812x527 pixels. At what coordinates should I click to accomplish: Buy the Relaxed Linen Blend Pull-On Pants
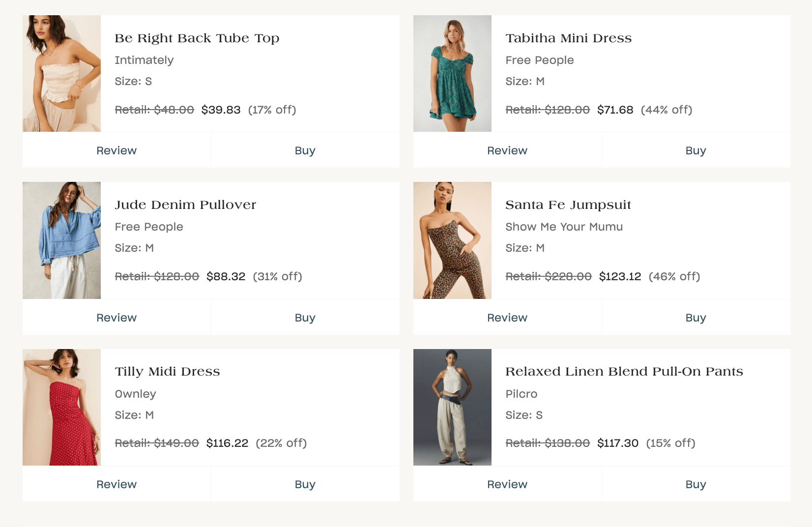[696, 484]
